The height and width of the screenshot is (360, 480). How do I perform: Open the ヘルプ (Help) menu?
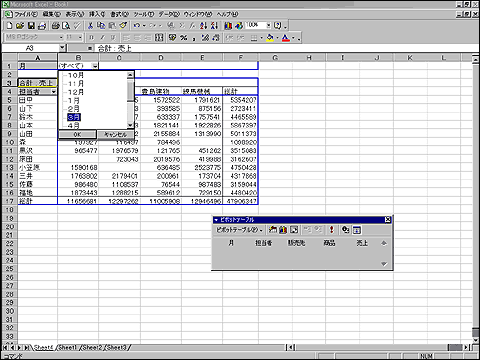tap(227, 14)
